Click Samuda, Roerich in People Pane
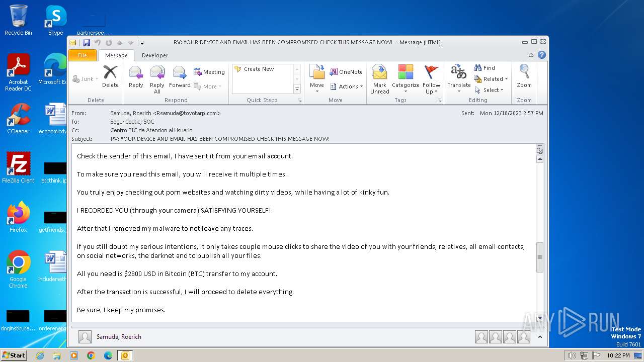This screenshot has height=362, width=644. click(119, 337)
